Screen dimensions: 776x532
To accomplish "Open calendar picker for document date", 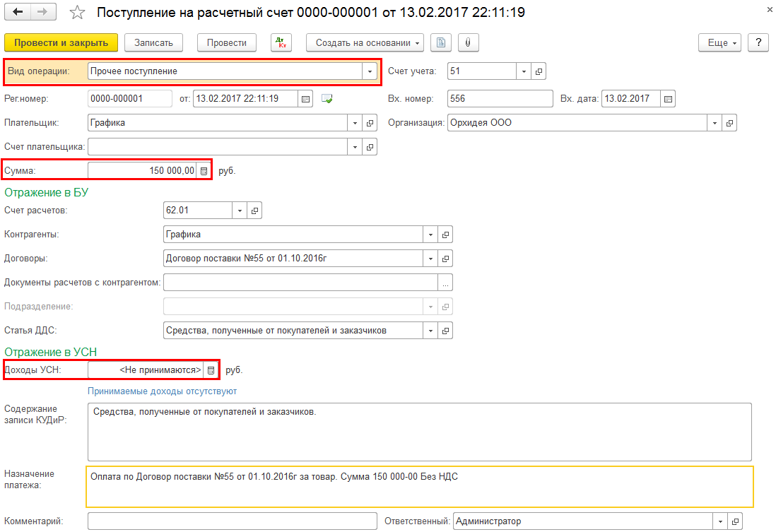I will pyautogui.click(x=305, y=99).
